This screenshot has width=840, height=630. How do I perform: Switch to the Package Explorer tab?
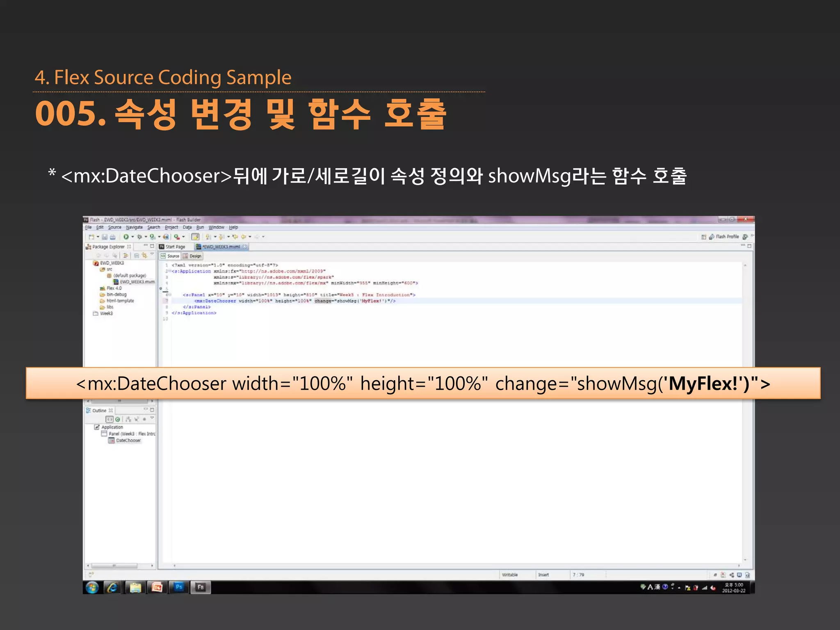click(108, 247)
